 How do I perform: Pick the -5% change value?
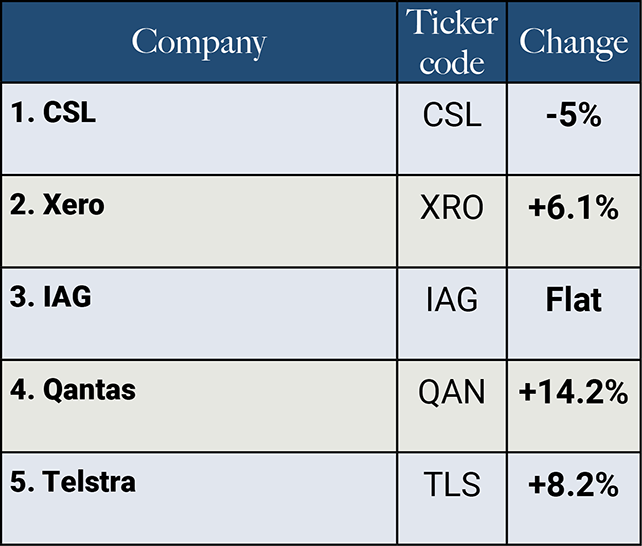tap(573, 115)
